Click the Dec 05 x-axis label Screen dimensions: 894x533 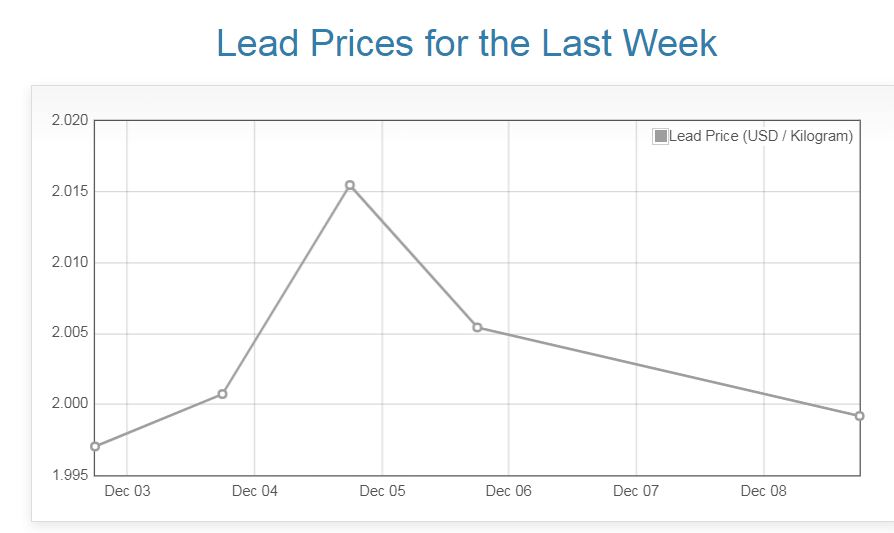[382, 491]
